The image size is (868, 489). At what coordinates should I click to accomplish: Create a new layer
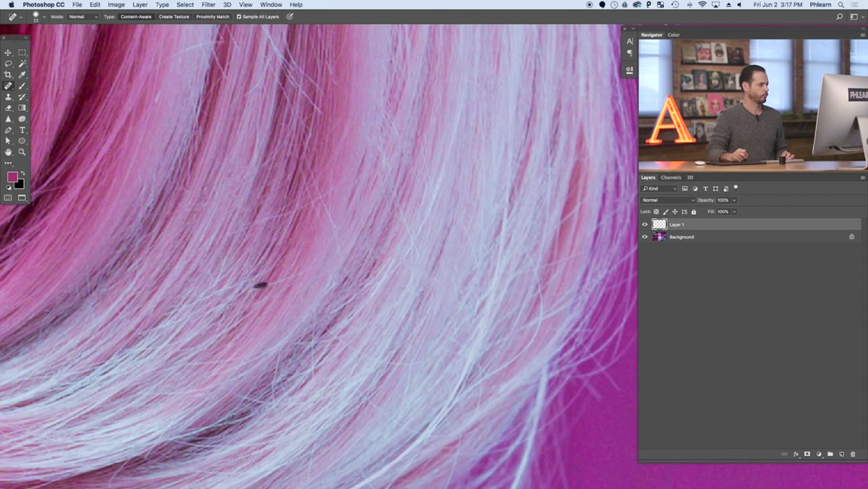pos(842,454)
